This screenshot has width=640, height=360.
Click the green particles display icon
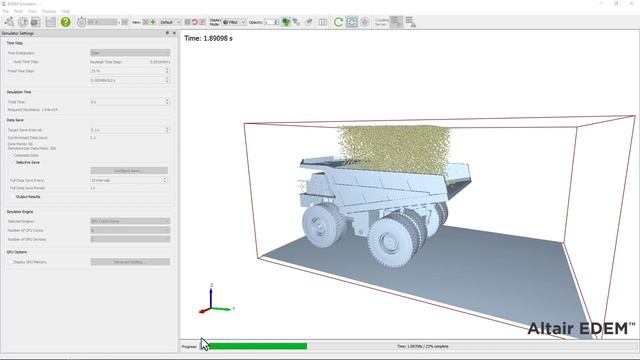(x=286, y=22)
